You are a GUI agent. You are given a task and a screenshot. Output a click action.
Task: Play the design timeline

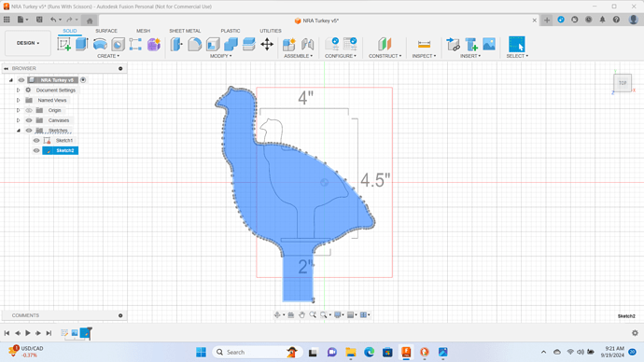coord(28,333)
